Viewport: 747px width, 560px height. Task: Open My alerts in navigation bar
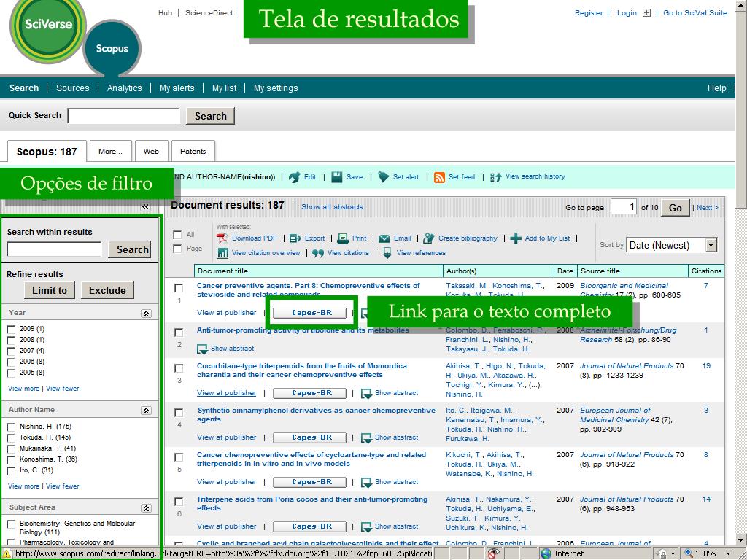coord(177,88)
